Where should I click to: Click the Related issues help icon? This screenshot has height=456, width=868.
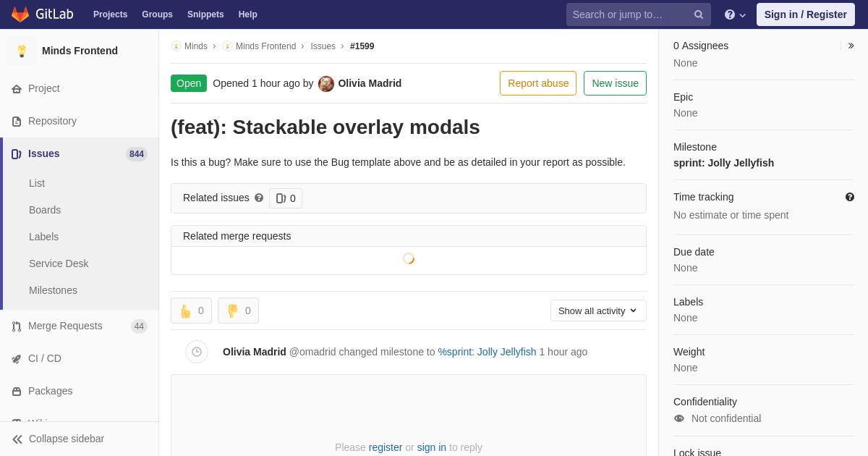[259, 198]
